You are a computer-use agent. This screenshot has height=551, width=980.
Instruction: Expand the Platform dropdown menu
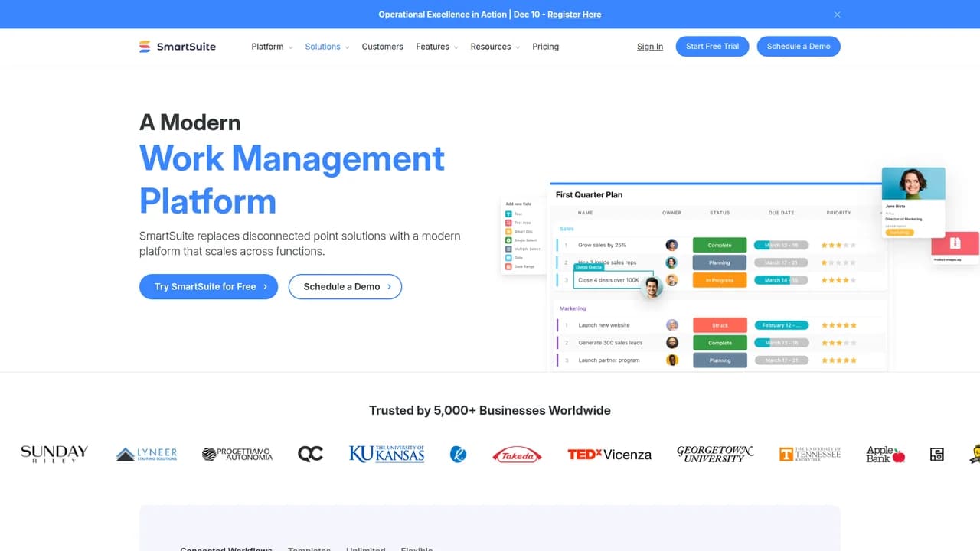[273, 47]
